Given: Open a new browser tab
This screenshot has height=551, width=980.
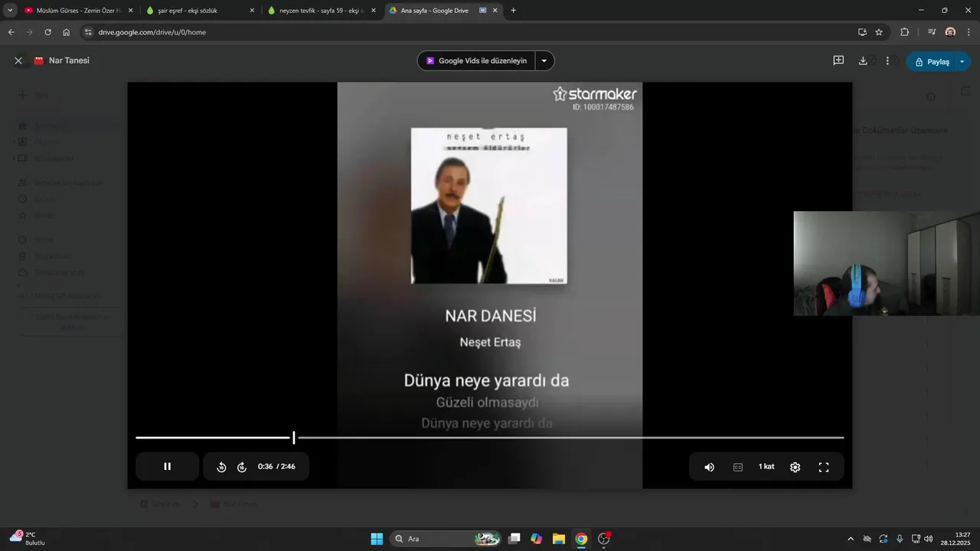Looking at the screenshot, I should click(x=513, y=11).
